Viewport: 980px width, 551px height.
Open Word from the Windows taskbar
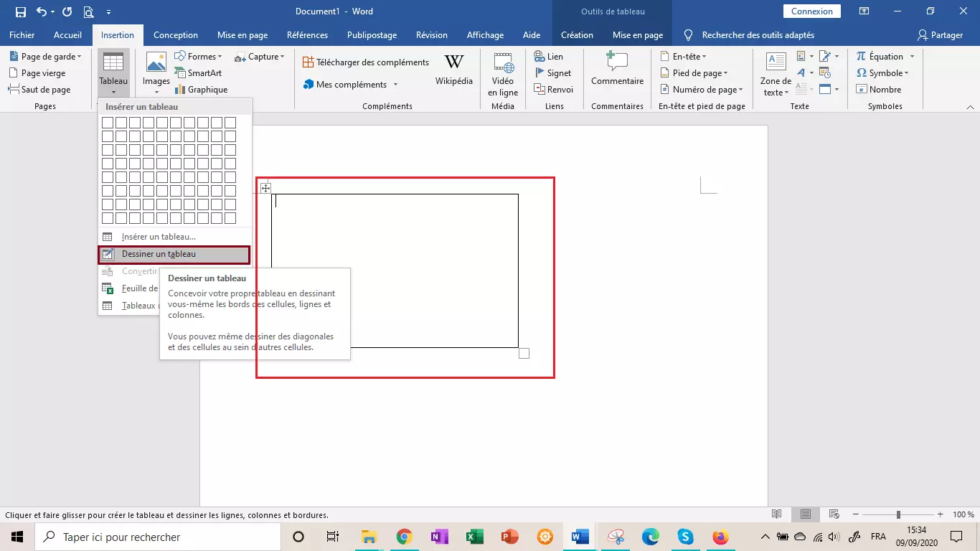click(x=580, y=537)
